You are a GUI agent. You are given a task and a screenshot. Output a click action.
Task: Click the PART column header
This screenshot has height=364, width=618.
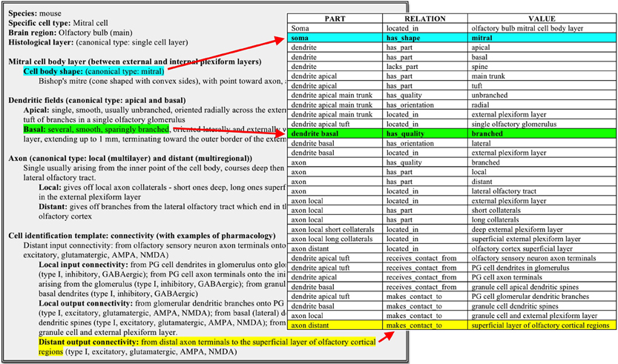(x=334, y=18)
